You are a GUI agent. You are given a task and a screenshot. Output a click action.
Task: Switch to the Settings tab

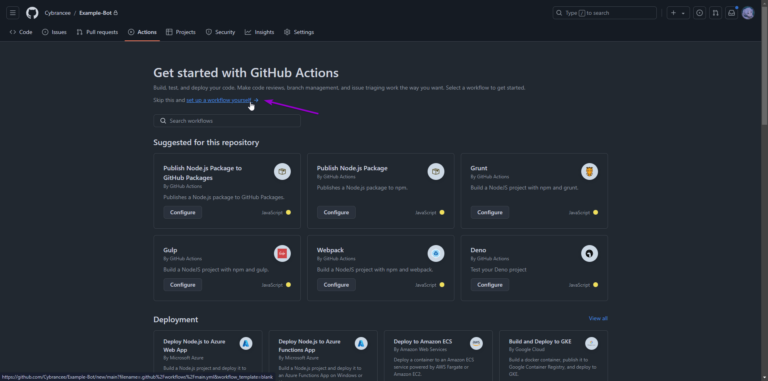pyautogui.click(x=299, y=32)
